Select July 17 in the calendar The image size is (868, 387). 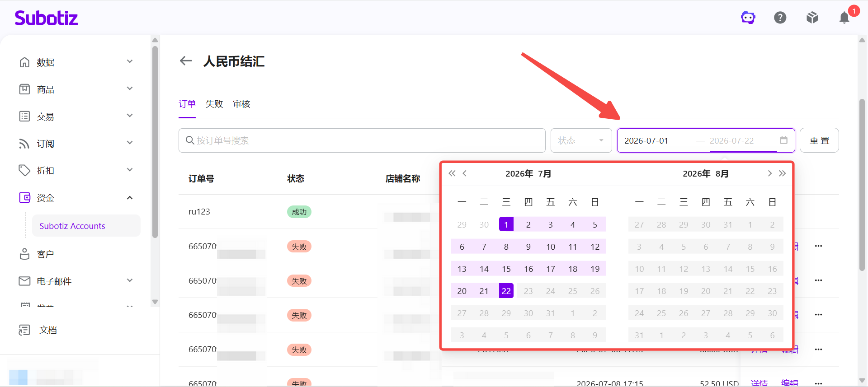point(551,269)
